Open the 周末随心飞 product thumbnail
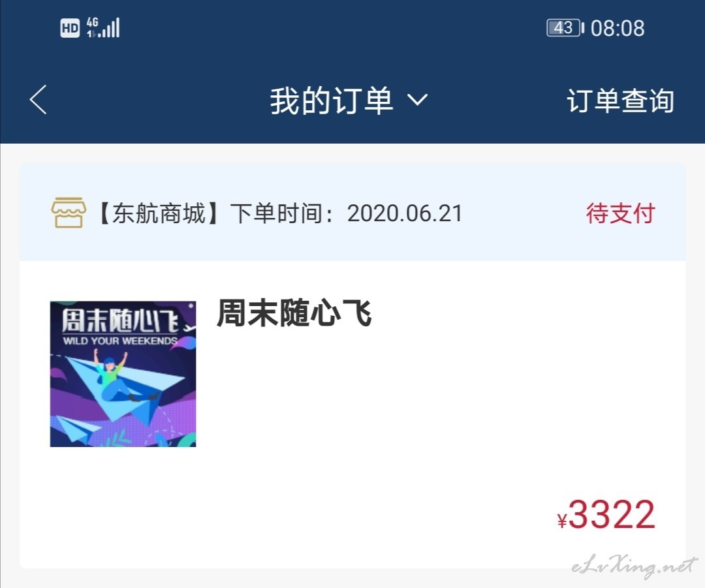This screenshot has height=588, width=705. tap(123, 374)
